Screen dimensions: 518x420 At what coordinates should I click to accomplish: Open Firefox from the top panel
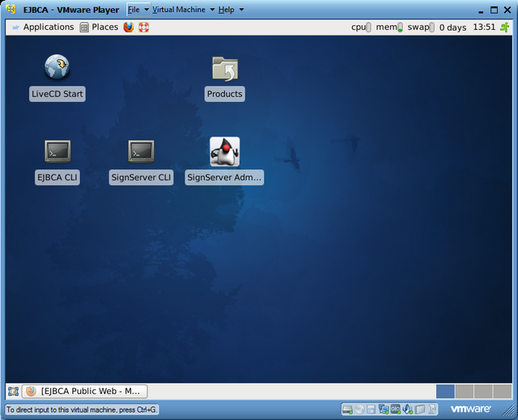129,27
